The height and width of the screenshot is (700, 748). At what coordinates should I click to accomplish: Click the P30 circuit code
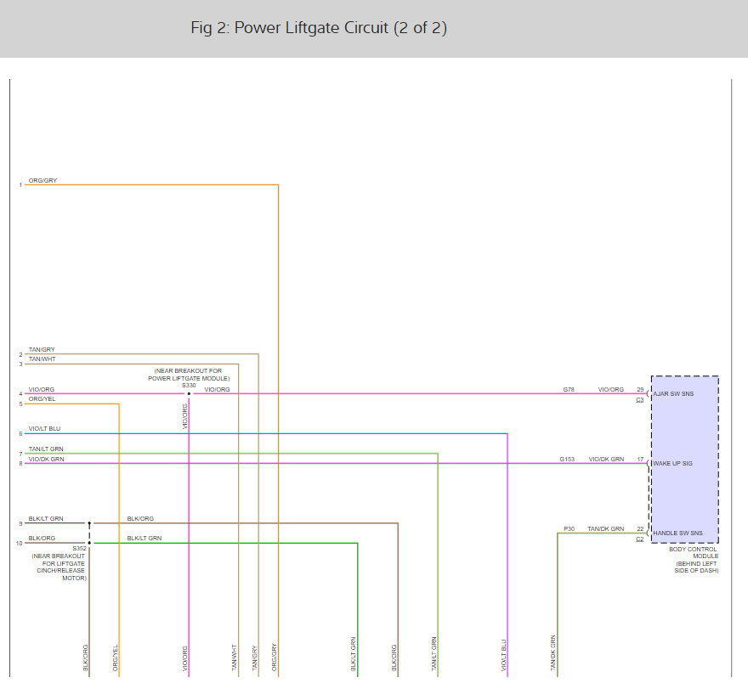click(569, 528)
